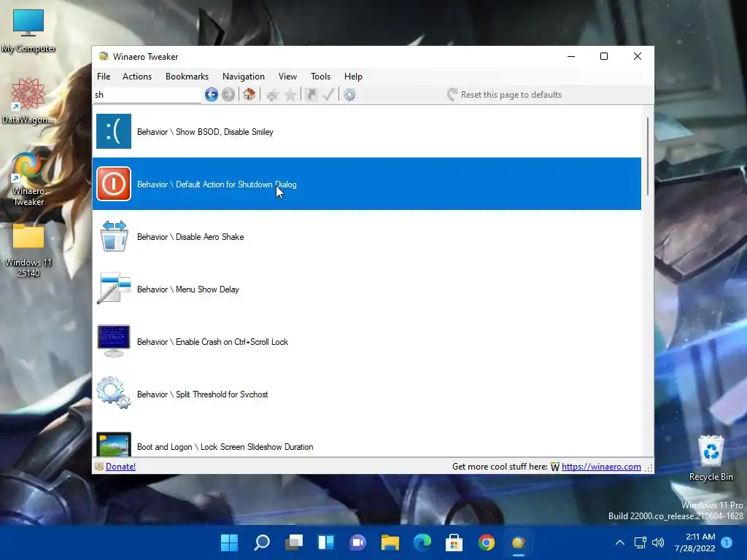Click the blue Back navigation arrow
747x560 pixels.
point(212,95)
